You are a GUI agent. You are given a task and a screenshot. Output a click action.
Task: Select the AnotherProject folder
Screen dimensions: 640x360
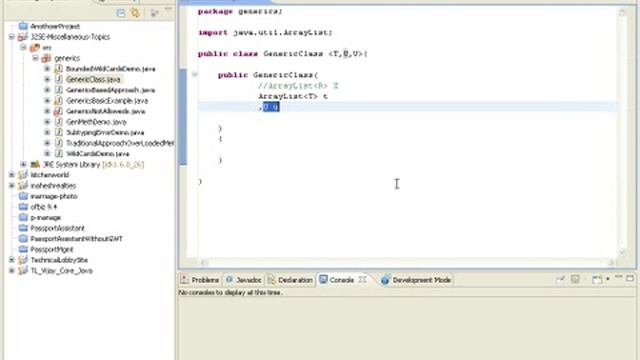[x=55, y=26]
